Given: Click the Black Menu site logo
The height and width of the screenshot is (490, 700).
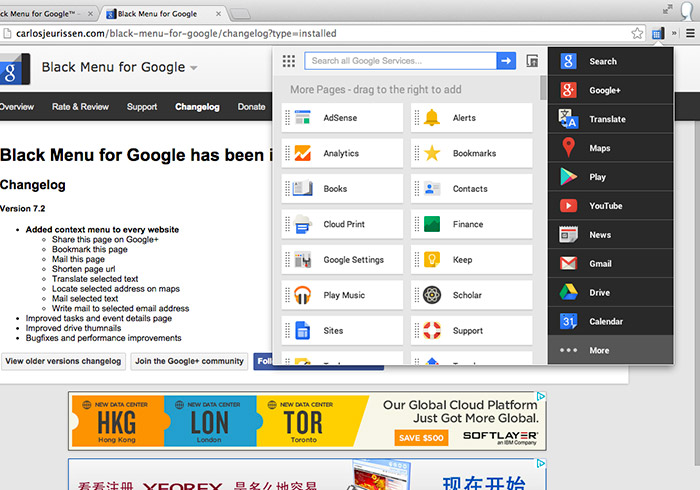Looking at the screenshot, I should pos(15,69).
